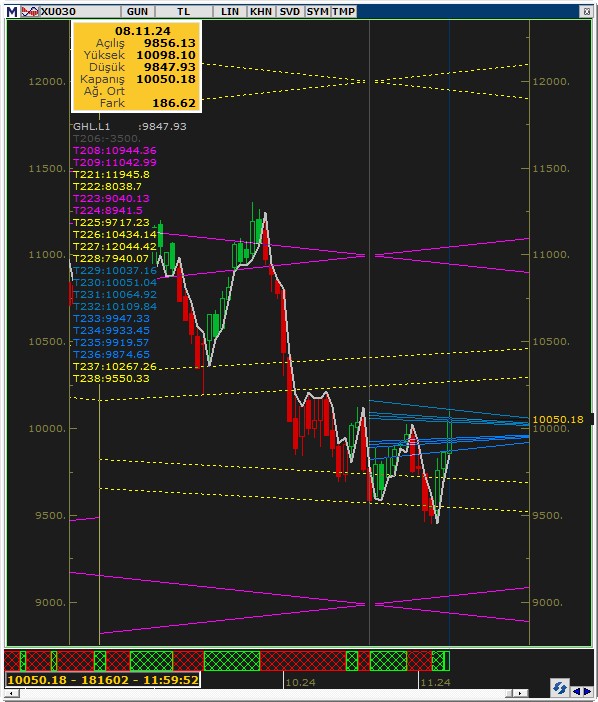
Task: Select trend line label T229:10037.16
Action: [x=115, y=270]
